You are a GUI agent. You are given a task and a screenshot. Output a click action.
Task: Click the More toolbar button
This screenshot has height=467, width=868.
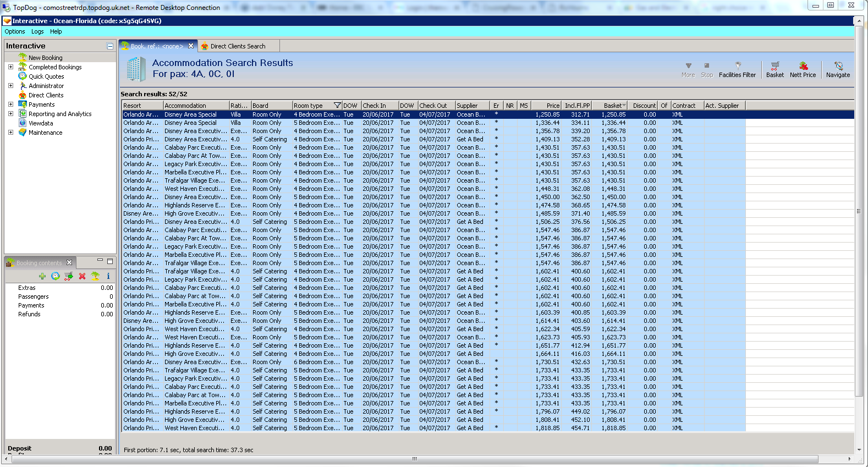click(688, 70)
